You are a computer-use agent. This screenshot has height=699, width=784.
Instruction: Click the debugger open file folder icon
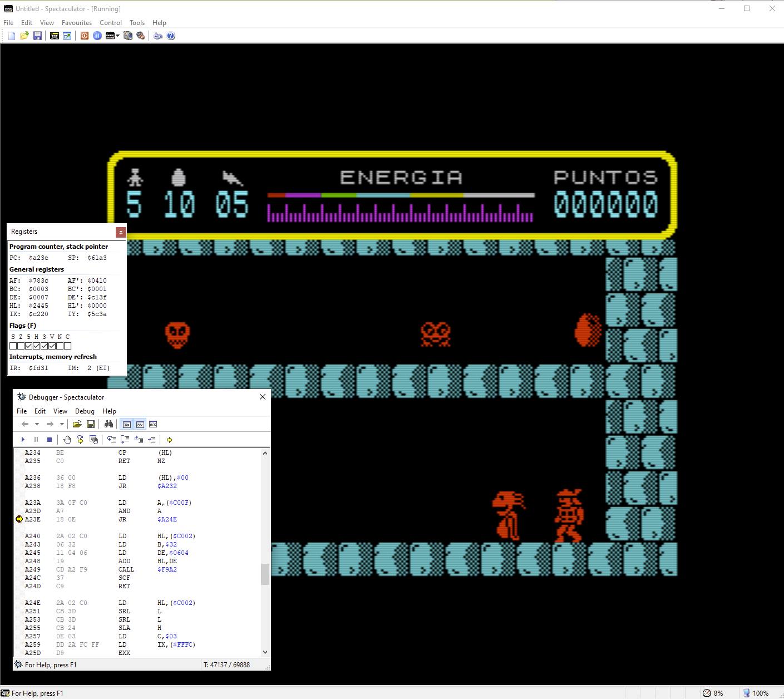(77, 424)
